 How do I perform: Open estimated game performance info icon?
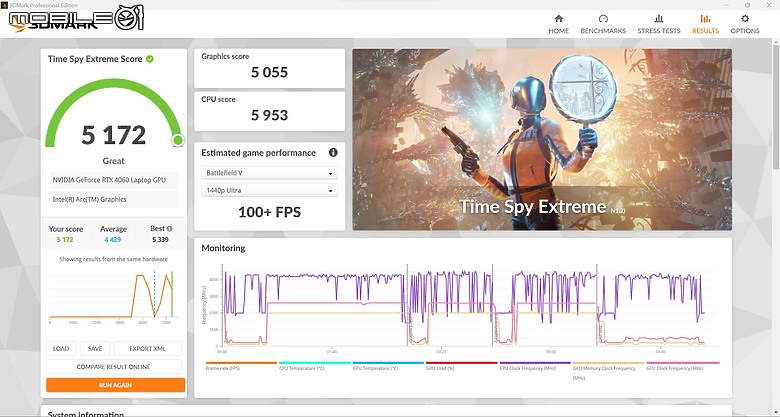coord(333,153)
